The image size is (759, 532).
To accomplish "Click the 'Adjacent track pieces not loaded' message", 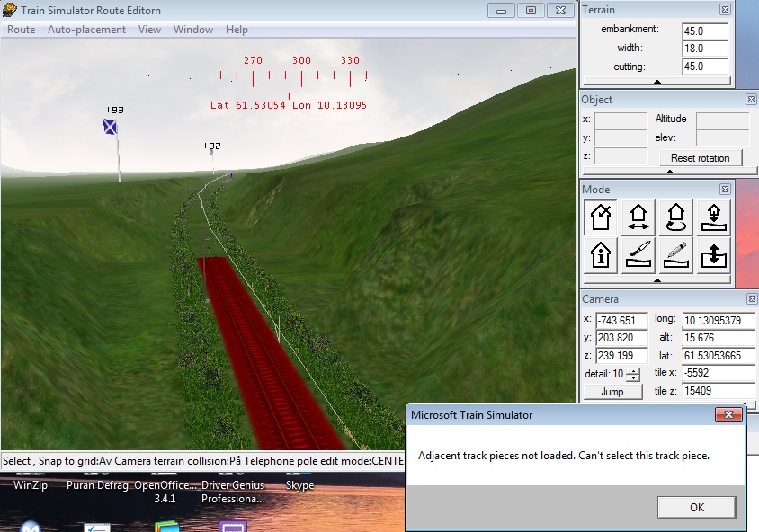I will tap(564, 456).
